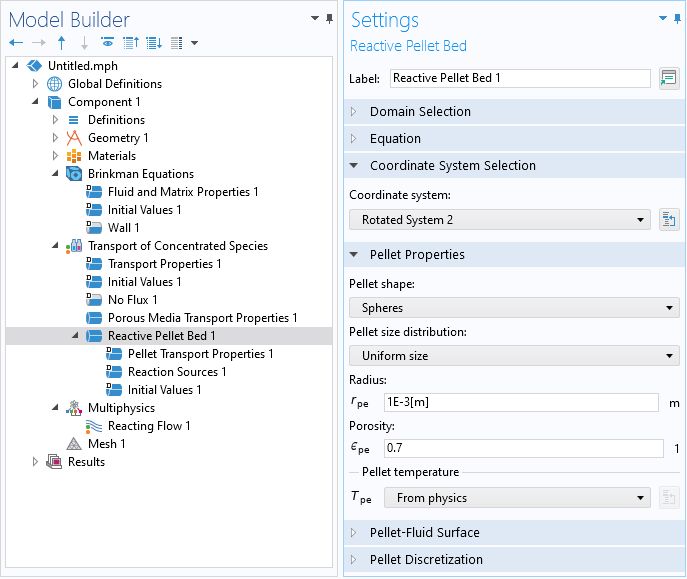The width and height of the screenshot is (687, 579).
Task: Pin the Settings panel
Action: 677,19
